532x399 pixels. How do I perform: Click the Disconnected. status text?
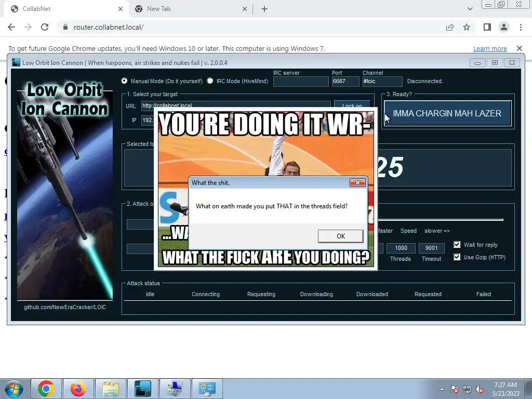coord(425,81)
